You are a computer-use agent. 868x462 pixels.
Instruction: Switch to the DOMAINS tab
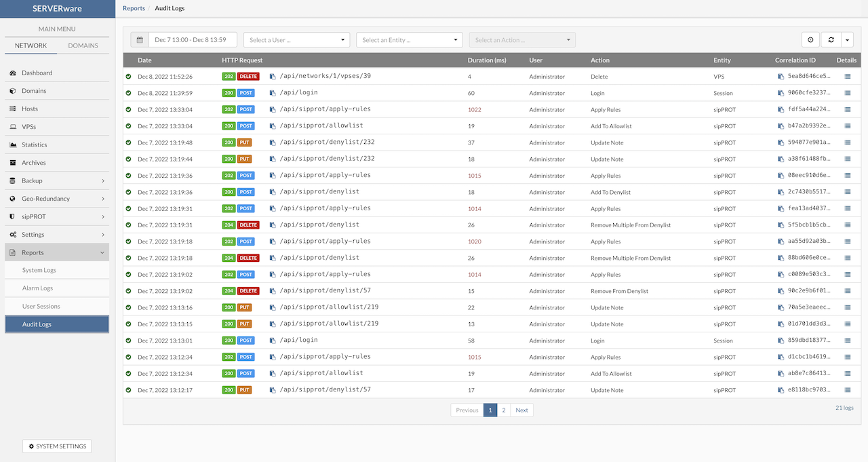(83, 45)
